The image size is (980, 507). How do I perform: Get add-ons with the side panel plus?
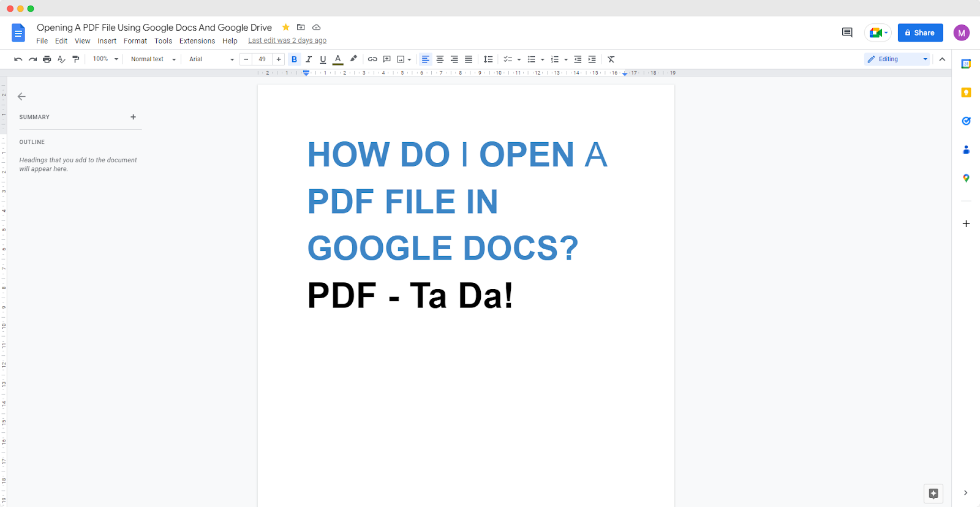click(966, 223)
